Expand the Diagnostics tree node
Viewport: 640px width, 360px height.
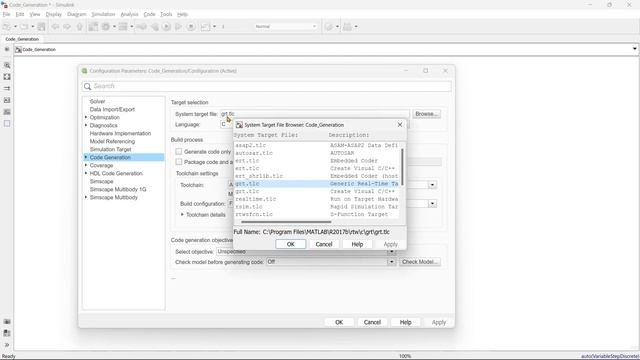[86, 125]
